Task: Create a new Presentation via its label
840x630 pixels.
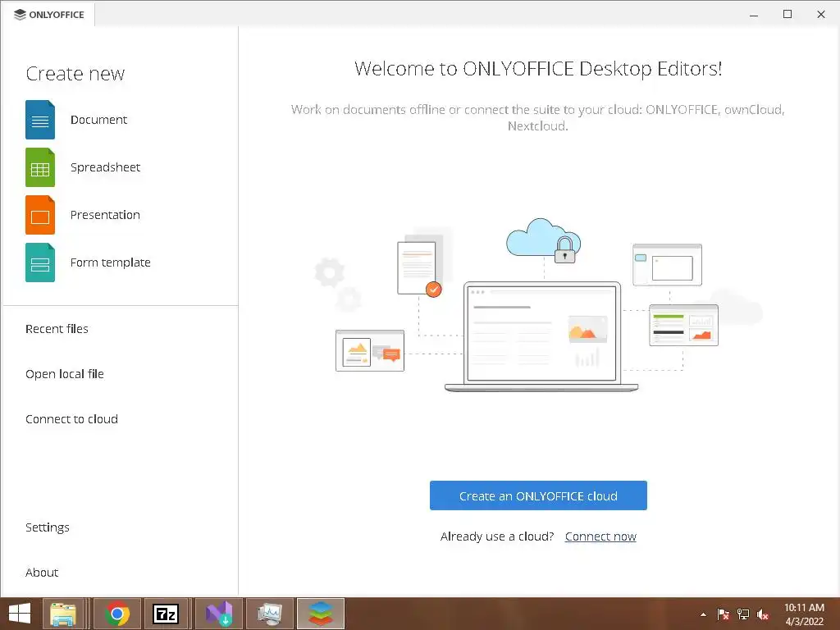Action: (x=105, y=215)
